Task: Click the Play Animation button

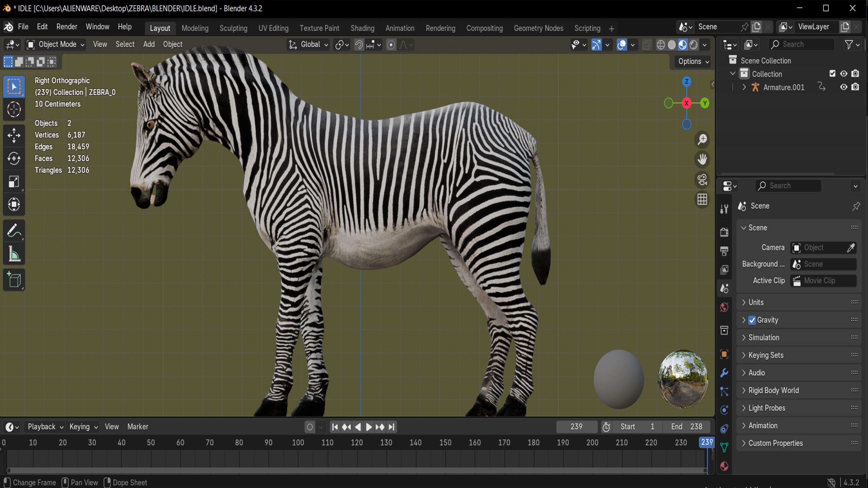Action: [369, 427]
